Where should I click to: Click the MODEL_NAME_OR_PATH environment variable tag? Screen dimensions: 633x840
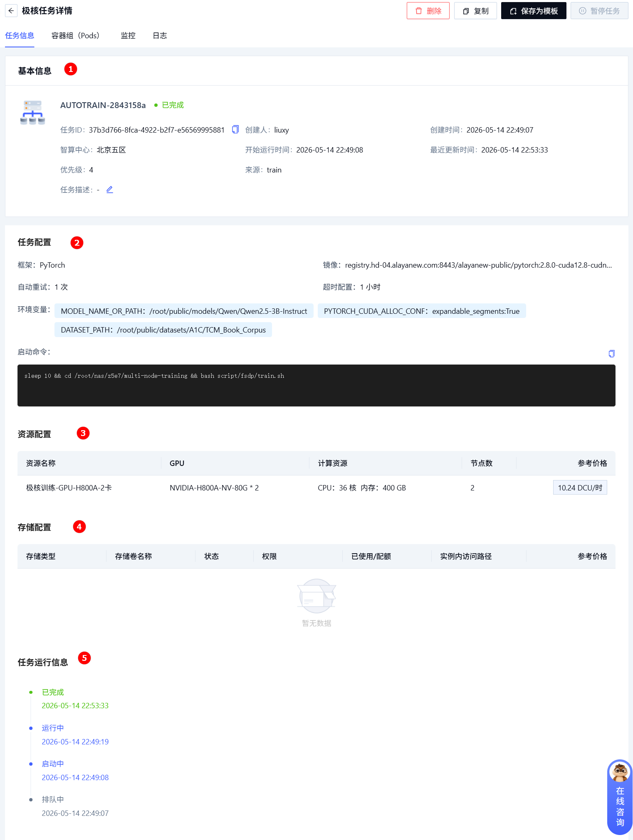click(x=184, y=311)
